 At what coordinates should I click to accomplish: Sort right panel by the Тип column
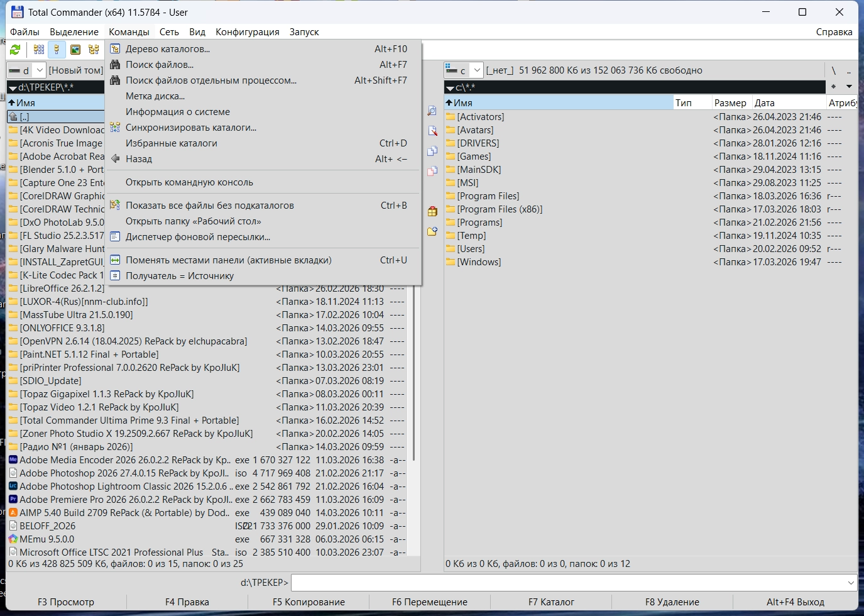[692, 102]
